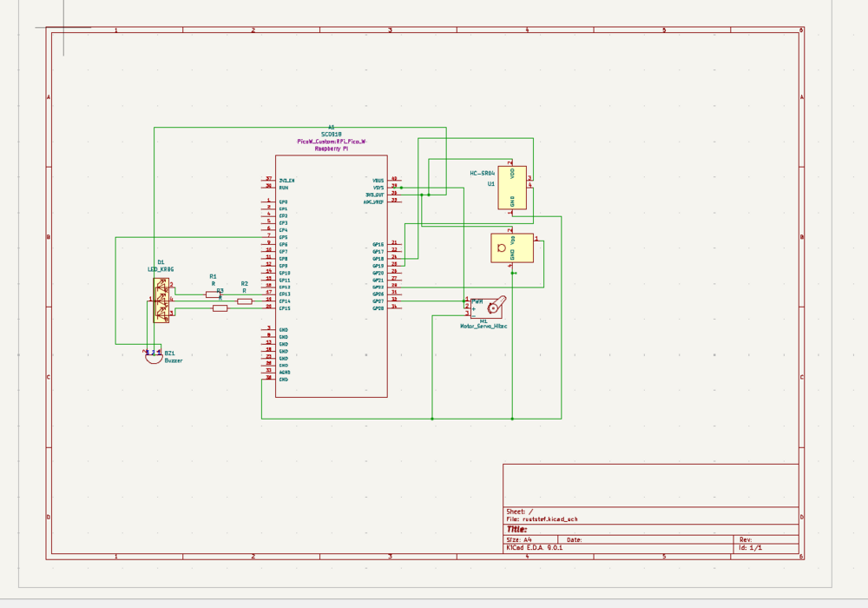Click the Sheet: / field in title block
868x608 pixels.
(520, 512)
